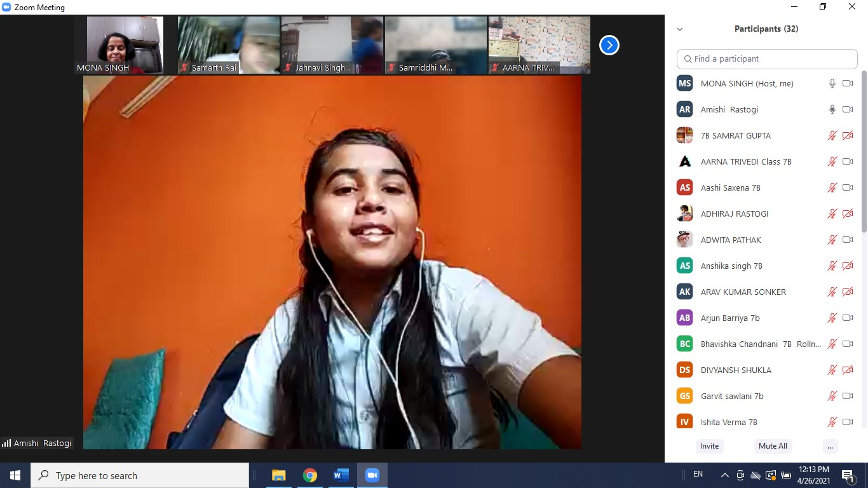The height and width of the screenshot is (488, 868).
Task: Click muted mic icon beside Aashi Saxena 7B
Action: 832,187
